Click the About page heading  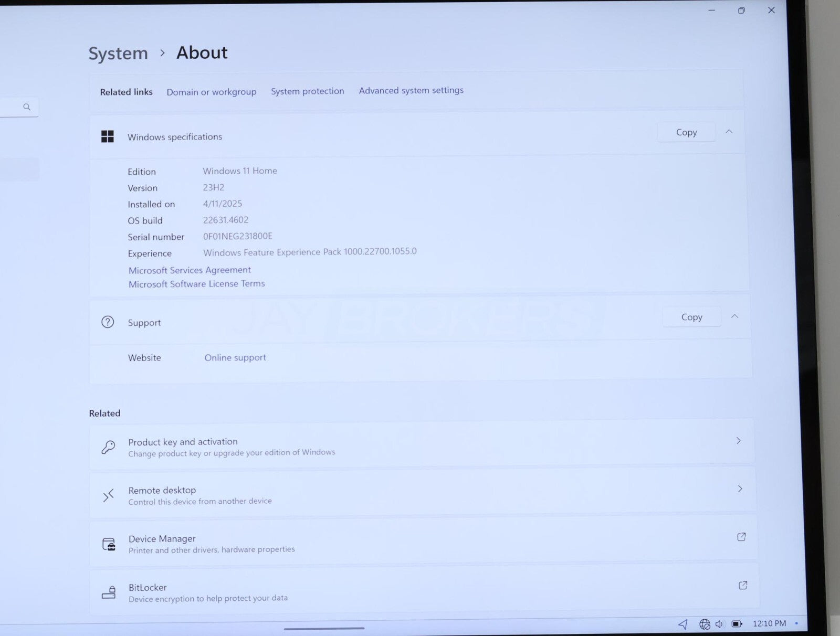(202, 52)
